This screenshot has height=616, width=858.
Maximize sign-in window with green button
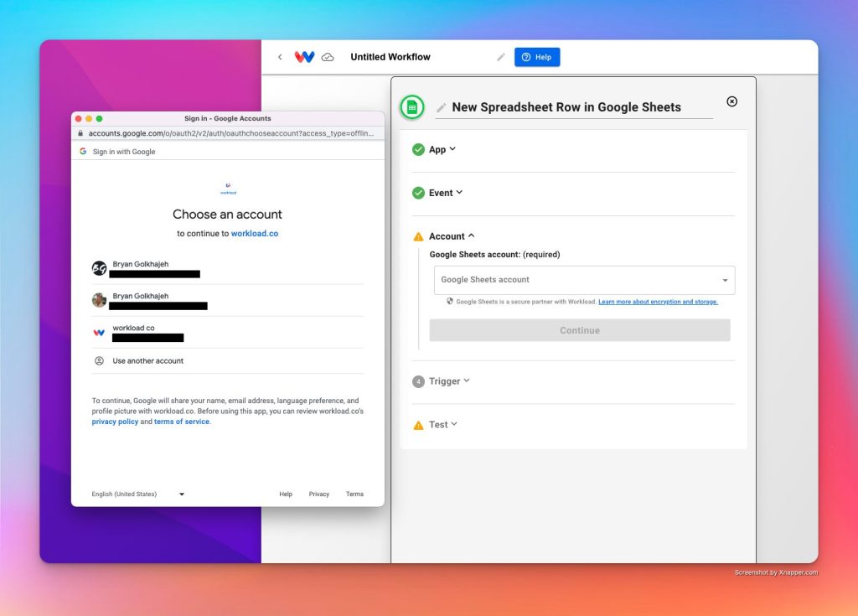click(x=99, y=118)
